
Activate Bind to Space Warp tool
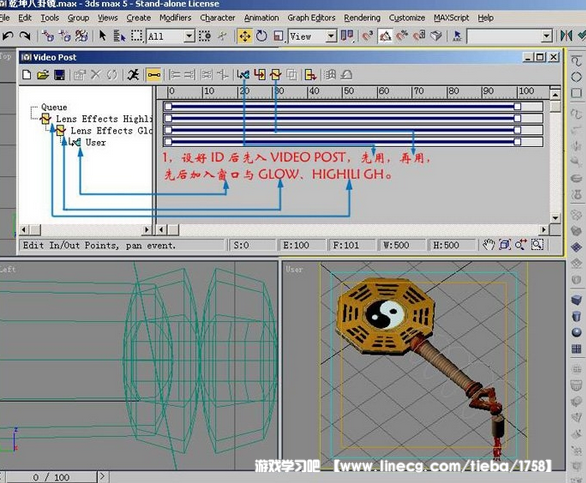point(81,36)
